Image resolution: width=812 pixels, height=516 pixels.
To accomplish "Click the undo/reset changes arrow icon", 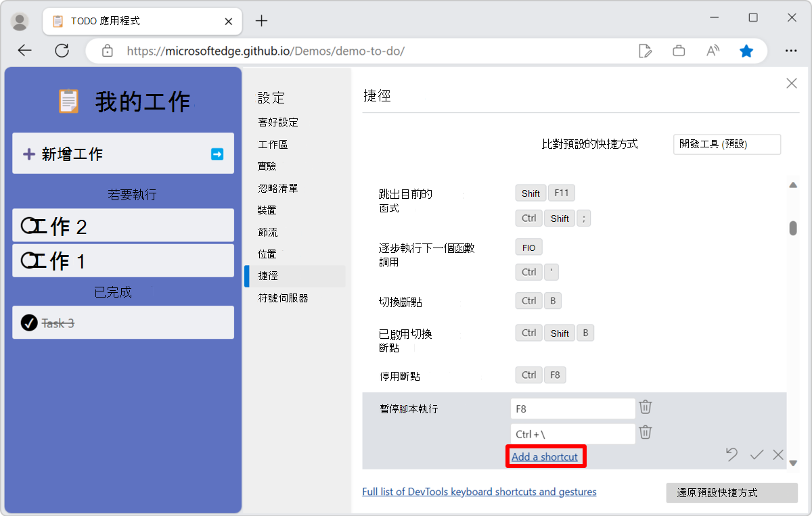I will click(731, 454).
